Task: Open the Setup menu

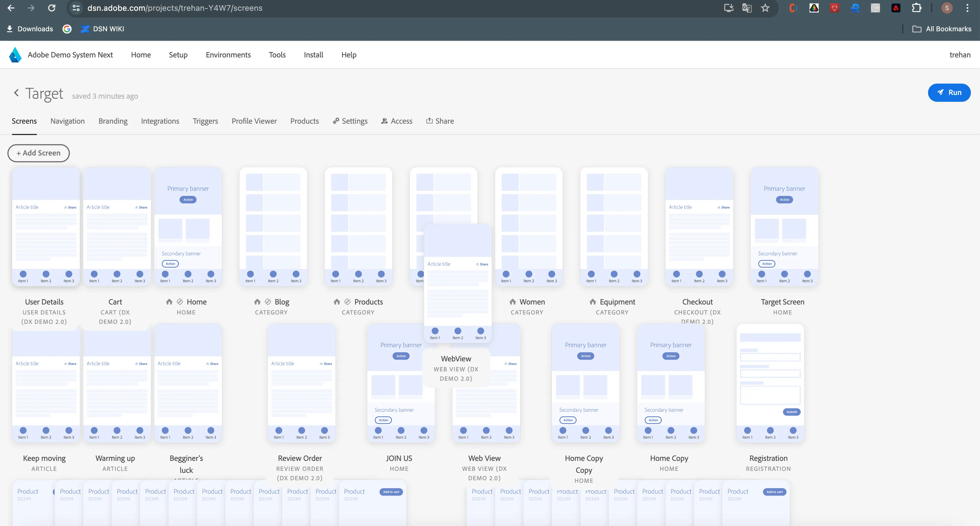Action: [178, 55]
